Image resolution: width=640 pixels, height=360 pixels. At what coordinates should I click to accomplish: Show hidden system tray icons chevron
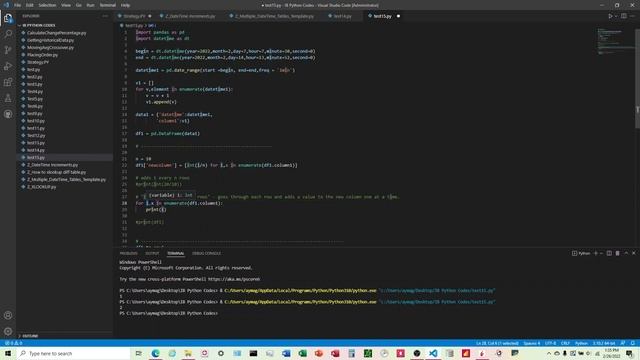click(549, 353)
